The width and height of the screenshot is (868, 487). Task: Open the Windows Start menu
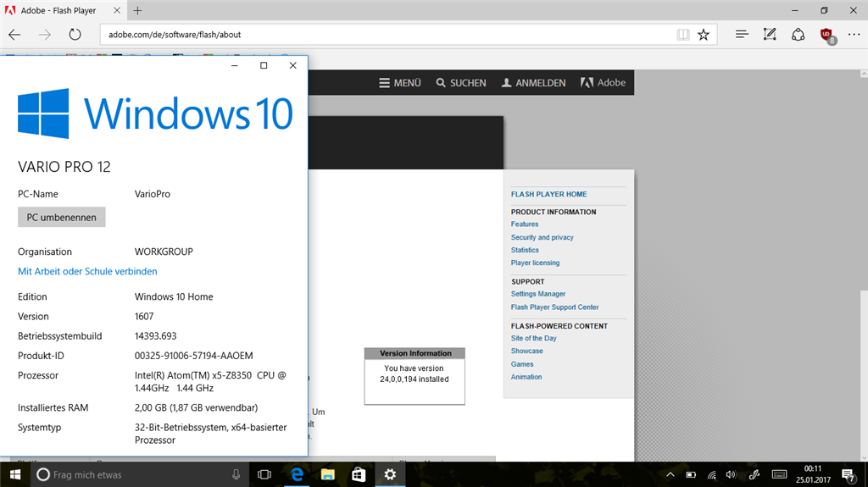click(15, 475)
